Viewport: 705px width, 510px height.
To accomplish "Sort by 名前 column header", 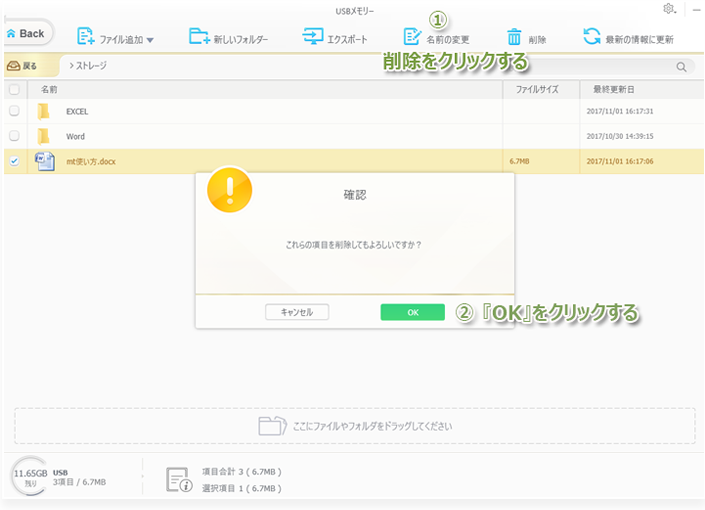I will tap(49, 89).
